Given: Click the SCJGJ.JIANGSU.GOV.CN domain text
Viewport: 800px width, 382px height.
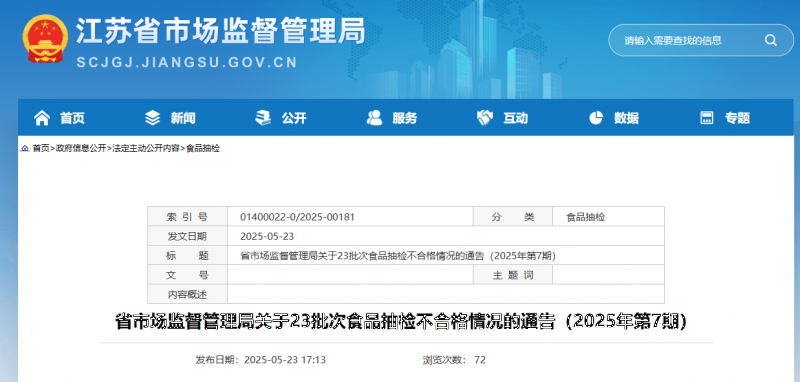Looking at the screenshot, I should coord(187,63).
